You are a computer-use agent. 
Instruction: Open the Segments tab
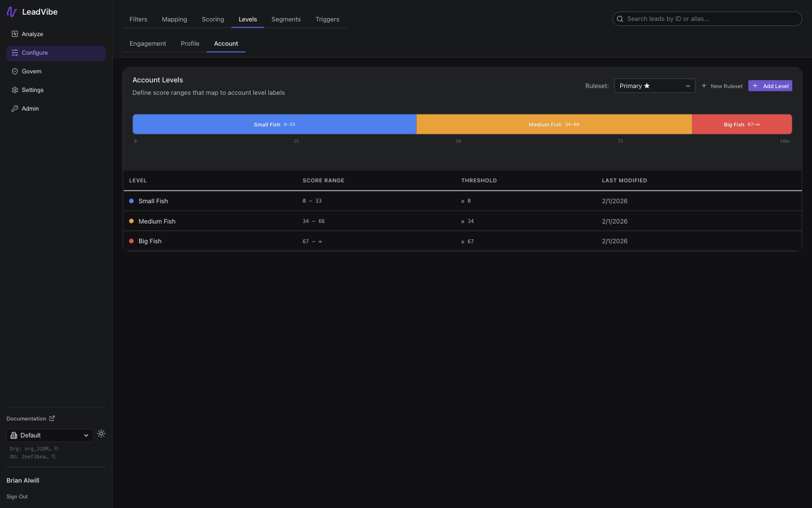(286, 19)
